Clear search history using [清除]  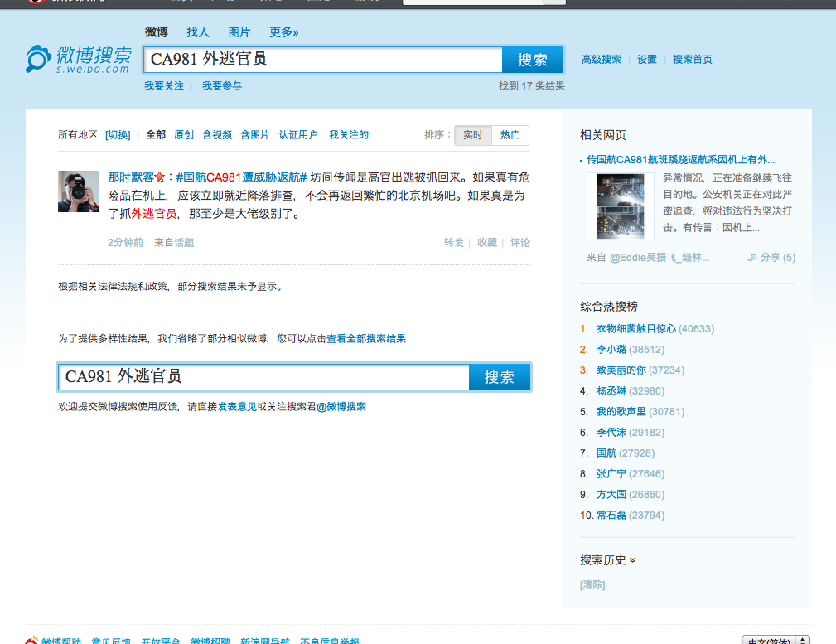591,584
